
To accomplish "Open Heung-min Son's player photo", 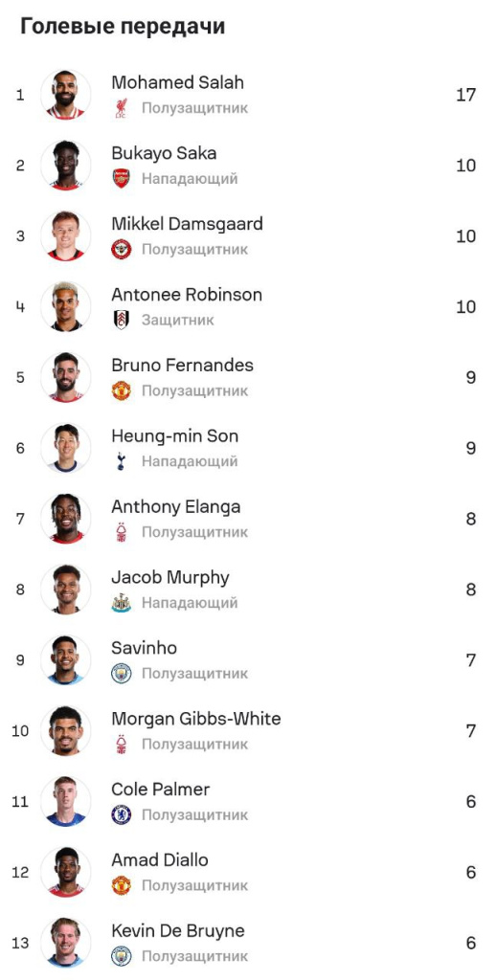I will pyautogui.click(x=66, y=448).
